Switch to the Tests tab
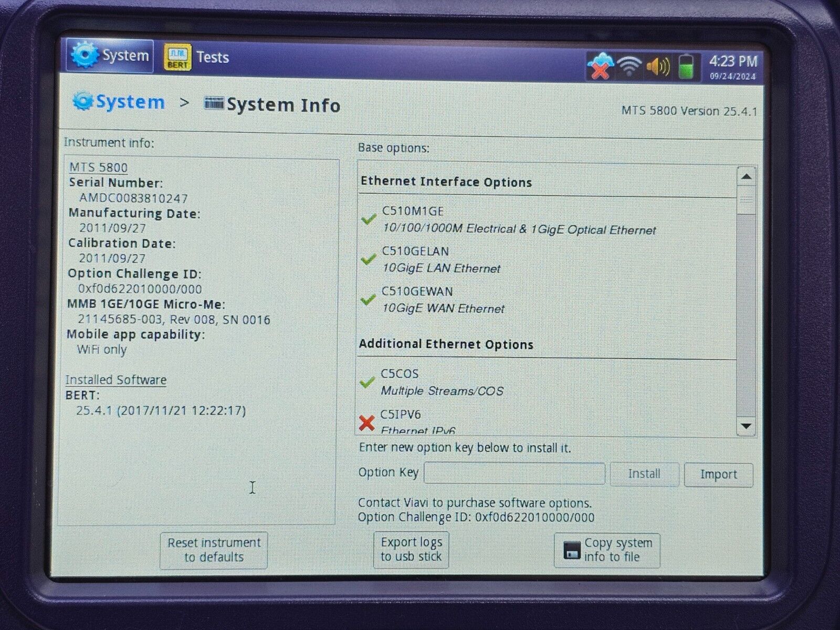 click(x=212, y=58)
